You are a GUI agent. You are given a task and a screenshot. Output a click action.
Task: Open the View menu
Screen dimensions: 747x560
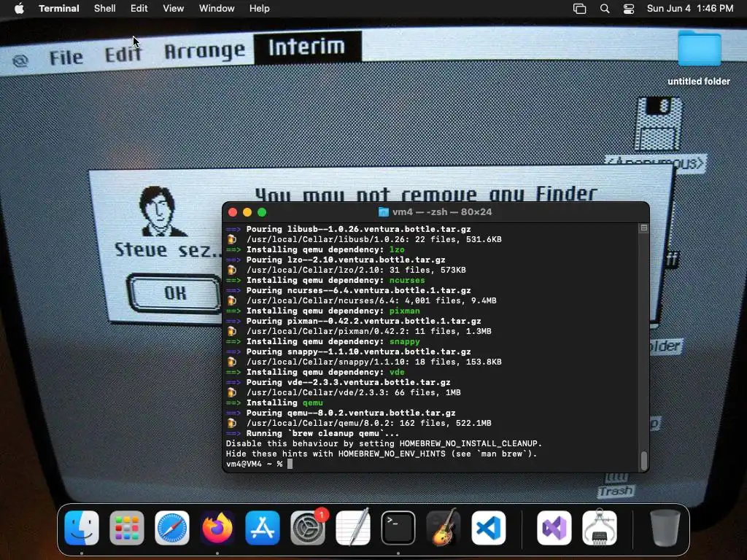pos(174,9)
